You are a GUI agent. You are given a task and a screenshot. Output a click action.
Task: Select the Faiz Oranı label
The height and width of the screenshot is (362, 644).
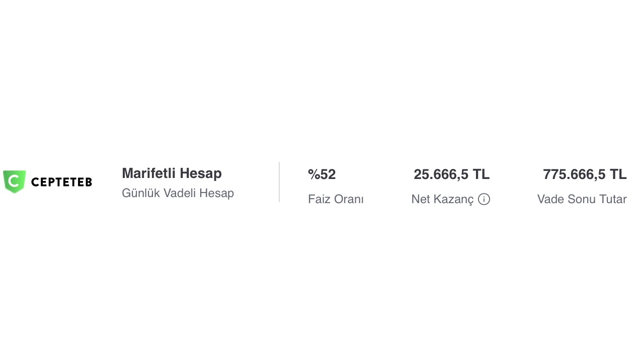[336, 199]
